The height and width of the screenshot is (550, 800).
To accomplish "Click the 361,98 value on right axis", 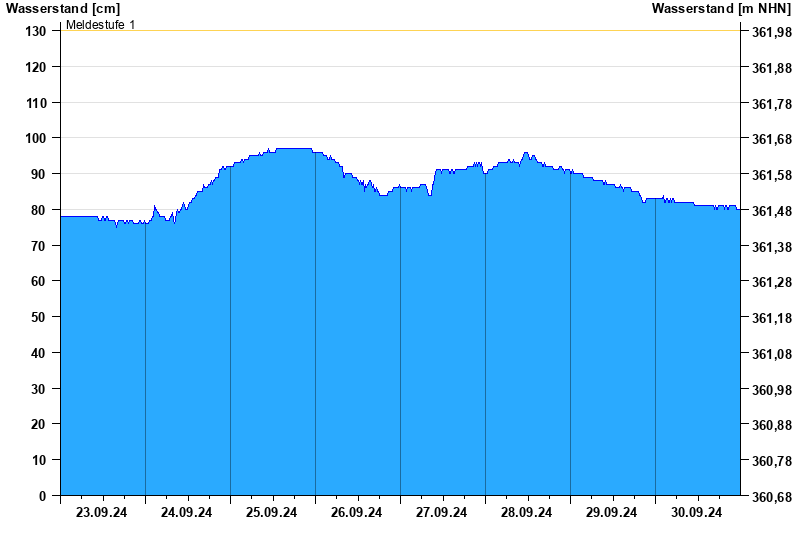I will 772,32.
